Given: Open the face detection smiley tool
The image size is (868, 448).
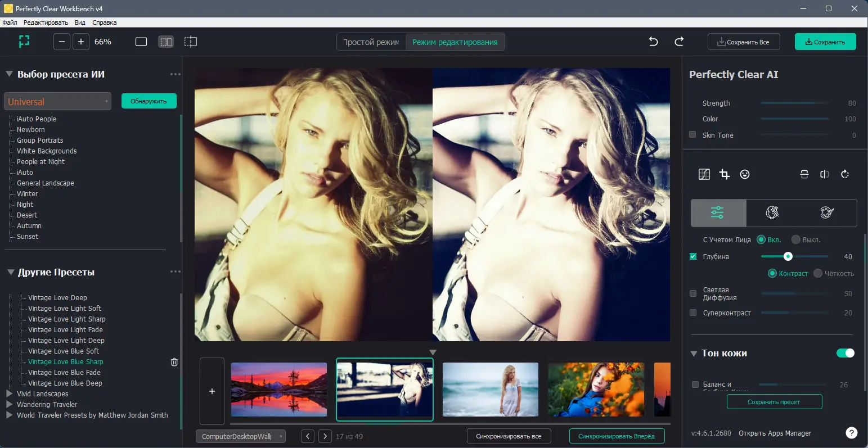Looking at the screenshot, I should coord(745,174).
